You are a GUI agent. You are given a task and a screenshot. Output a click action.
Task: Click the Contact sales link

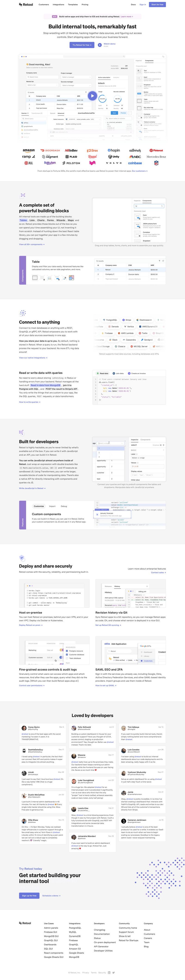pyautogui.click(x=158, y=572)
